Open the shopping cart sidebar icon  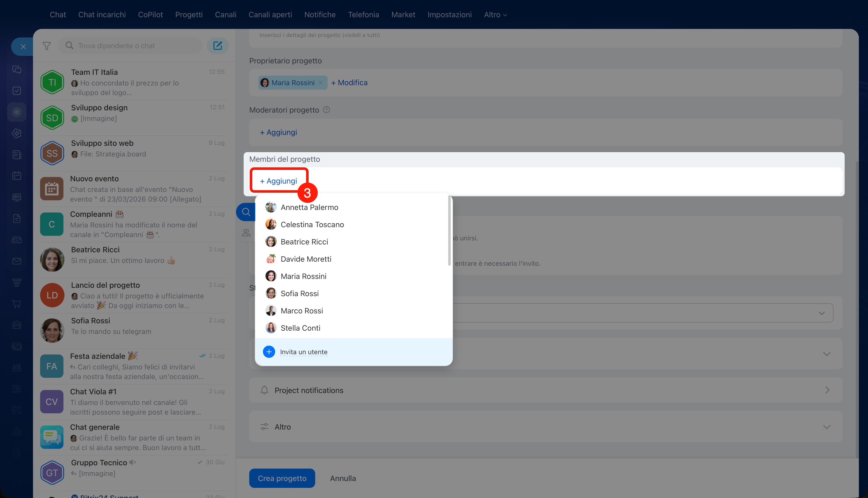click(x=17, y=303)
